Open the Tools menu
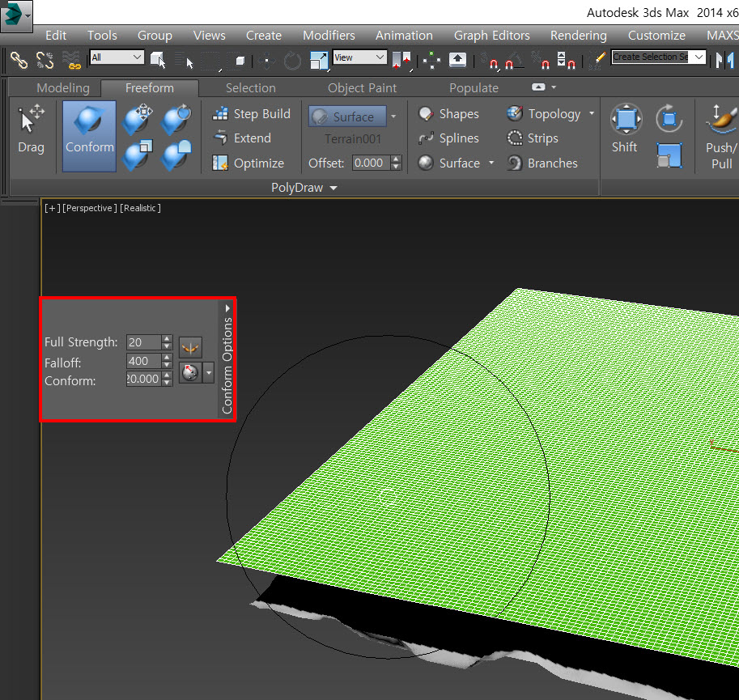The height and width of the screenshot is (700, 739). coord(102,36)
